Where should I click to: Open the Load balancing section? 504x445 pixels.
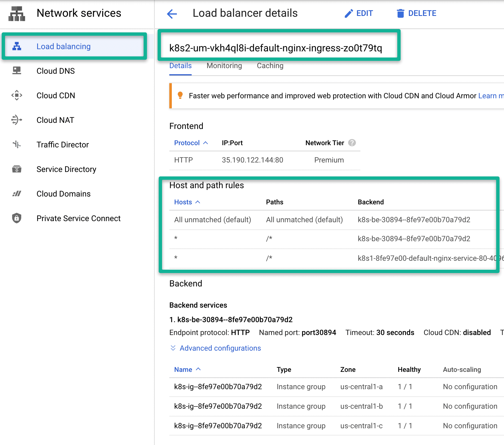click(x=63, y=46)
